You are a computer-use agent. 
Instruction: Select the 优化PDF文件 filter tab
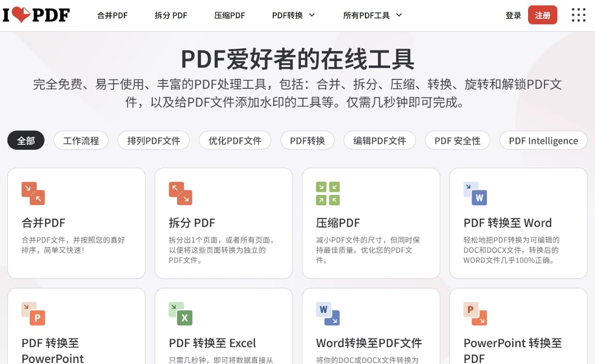point(235,140)
